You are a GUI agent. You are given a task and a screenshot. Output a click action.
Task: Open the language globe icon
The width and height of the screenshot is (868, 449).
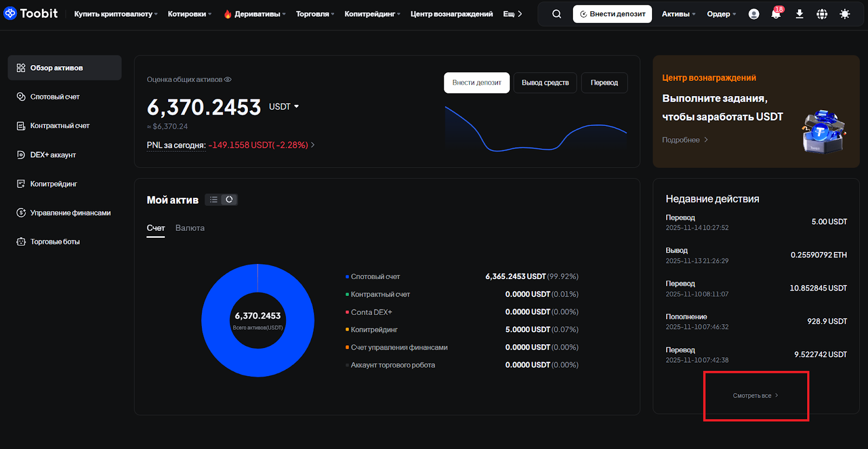click(x=822, y=14)
